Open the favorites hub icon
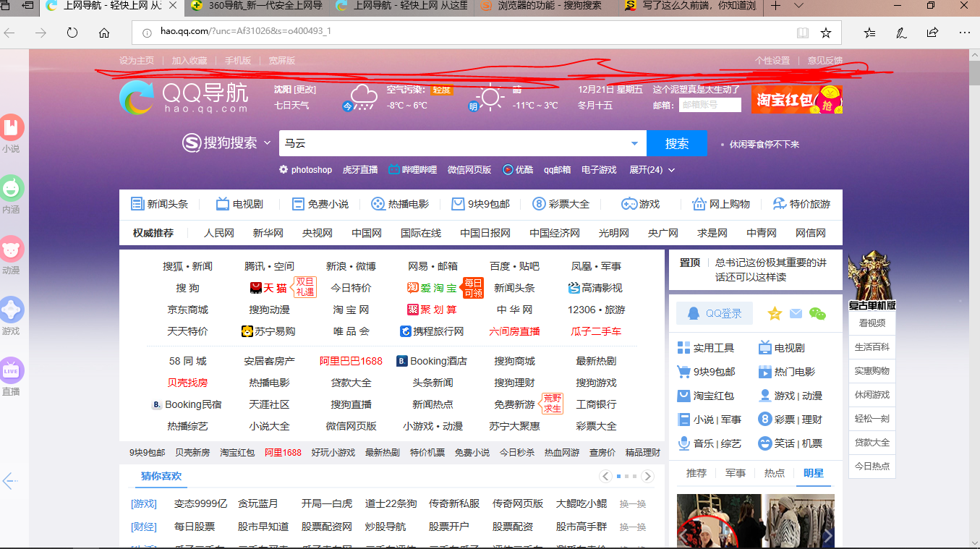This screenshot has width=980, height=549. tap(869, 33)
